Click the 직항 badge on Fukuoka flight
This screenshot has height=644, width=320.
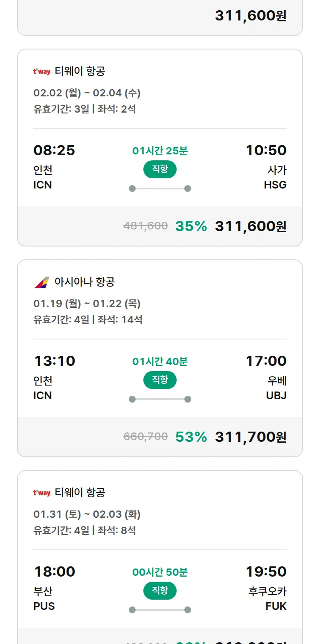point(160,591)
